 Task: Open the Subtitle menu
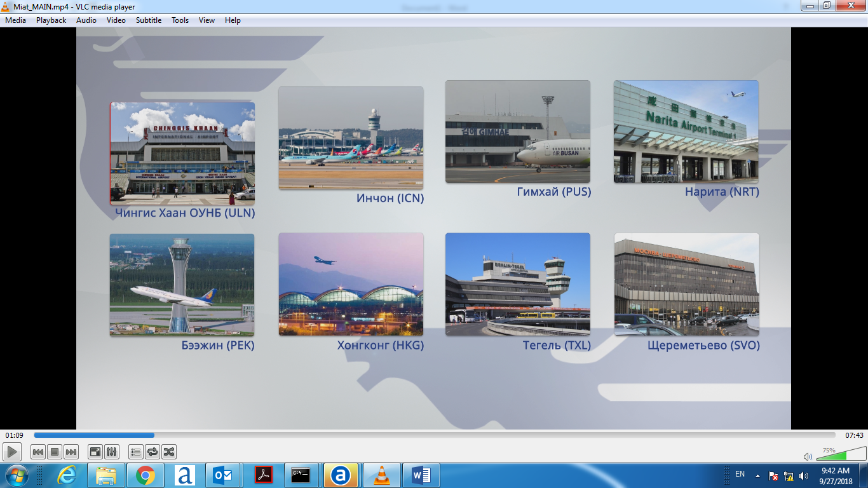149,20
